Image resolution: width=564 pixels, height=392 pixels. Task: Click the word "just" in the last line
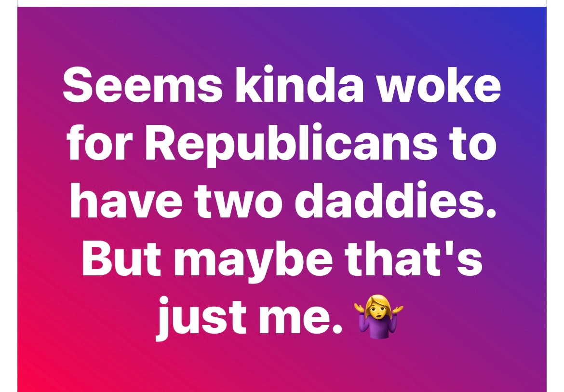click(201, 317)
